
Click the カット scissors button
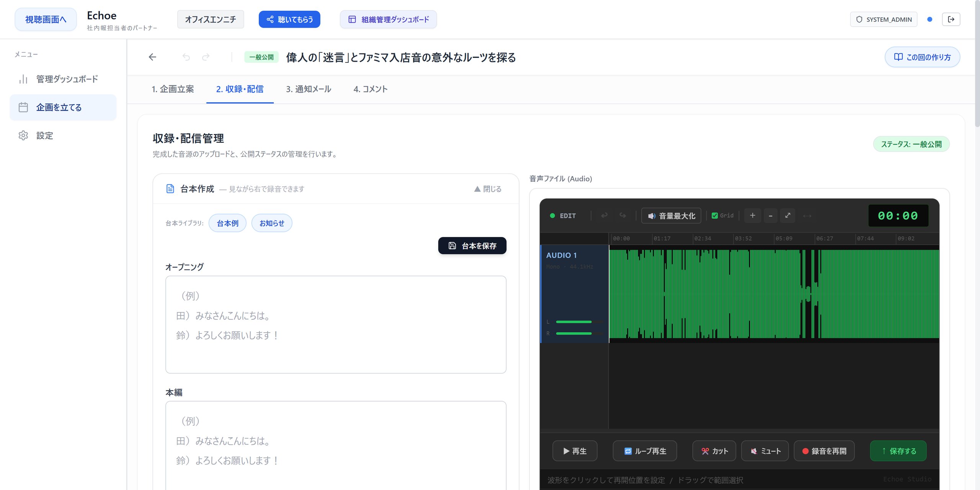coord(714,451)
